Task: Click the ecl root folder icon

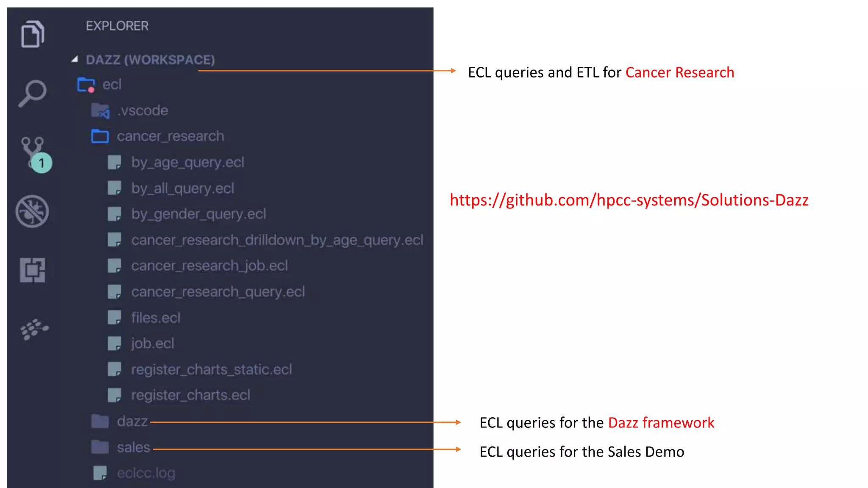Action: tap(86, 85)
